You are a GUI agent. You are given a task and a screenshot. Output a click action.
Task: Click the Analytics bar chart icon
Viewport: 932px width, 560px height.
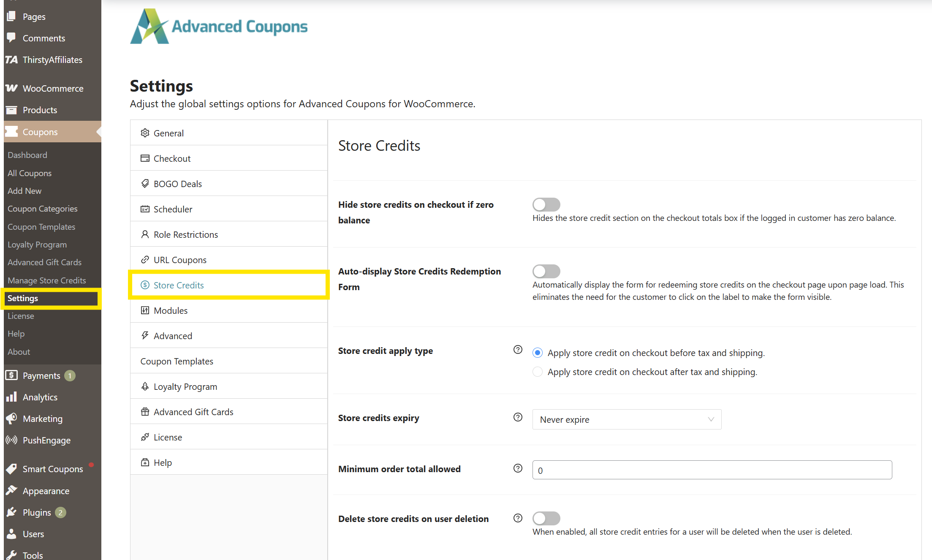click(x=11, y=397)
